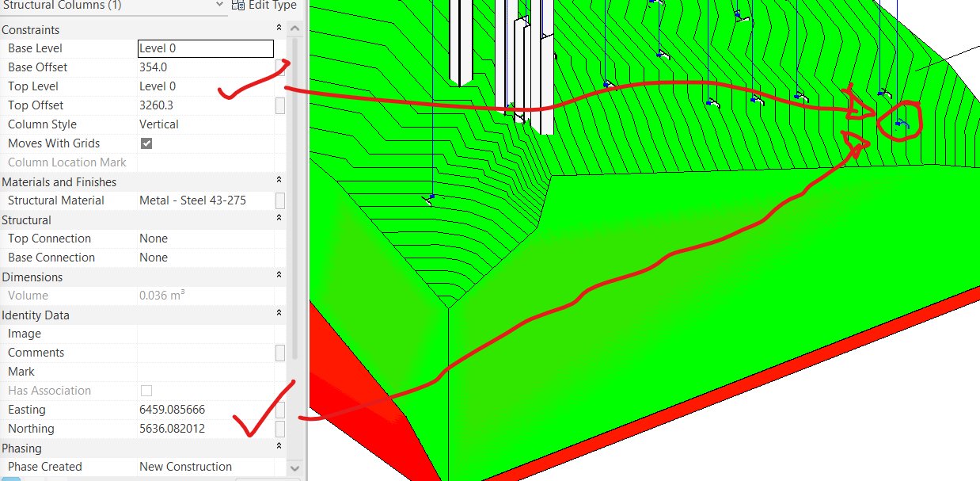
Task: Click the Top Offset parameter label
Action: click(36, 105)
